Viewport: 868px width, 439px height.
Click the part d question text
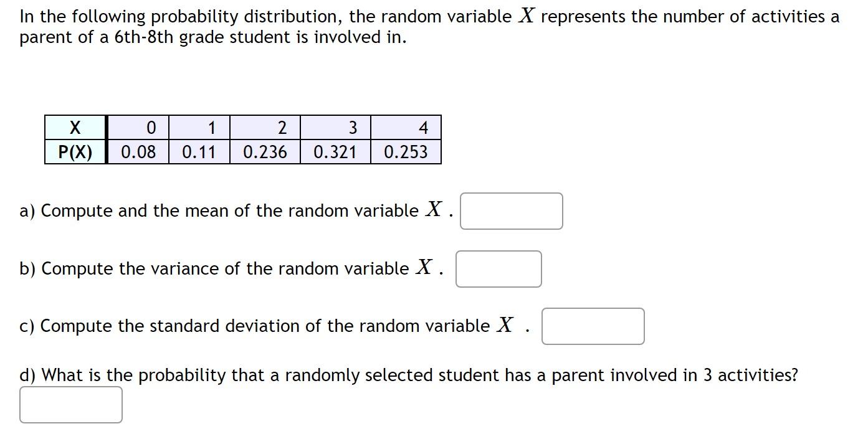pyautogui.click(x=408, y=375)
